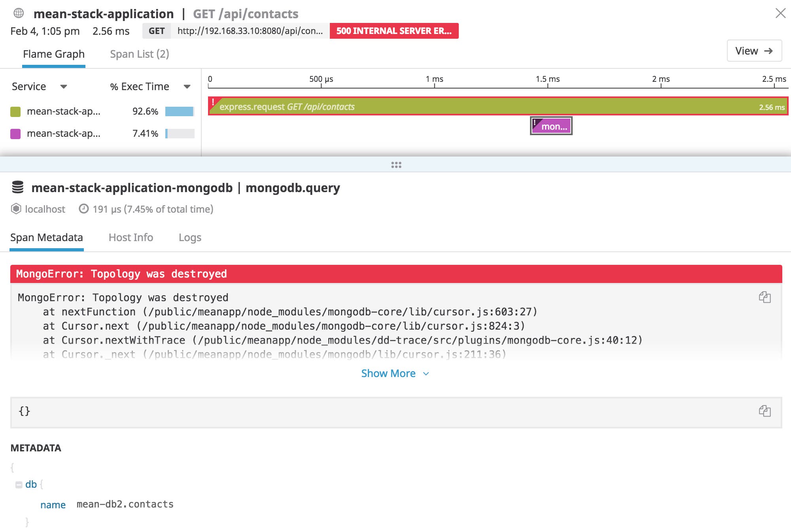Open the request URL link

click(x=250, y=31)
